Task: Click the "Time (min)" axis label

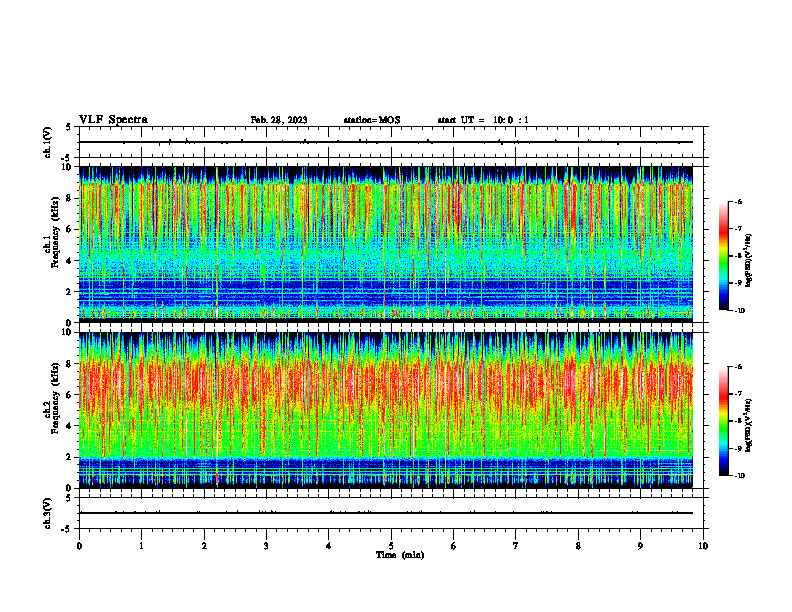Action: [400, 555]
